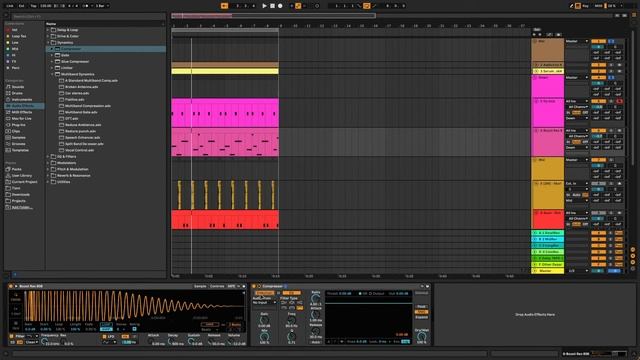The width and height of the screenshot is (640, 360).
Task: Select the red clip in arrangement
Action: click(225, 220)
